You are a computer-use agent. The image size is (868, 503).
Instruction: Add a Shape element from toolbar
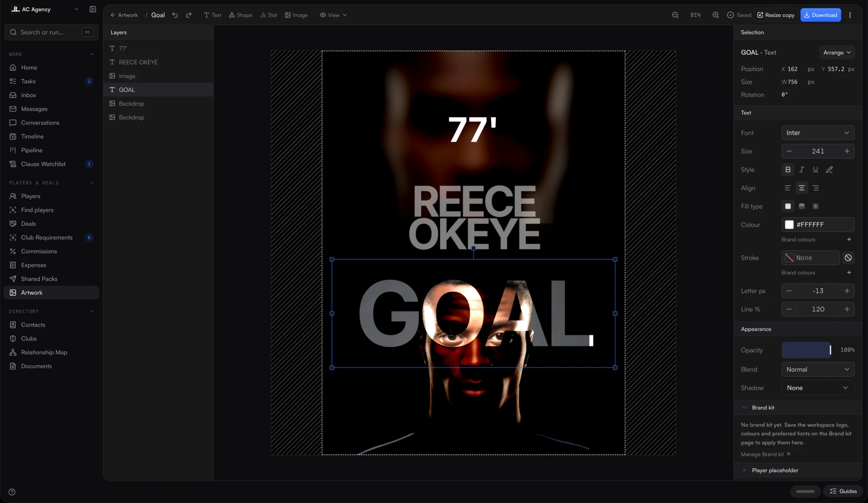241,15
